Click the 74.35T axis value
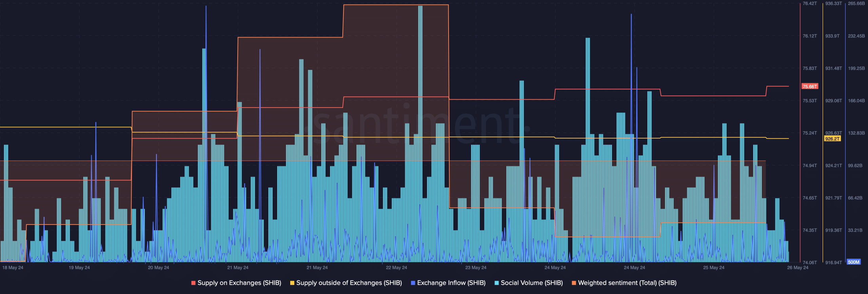 tap(810, 230)
